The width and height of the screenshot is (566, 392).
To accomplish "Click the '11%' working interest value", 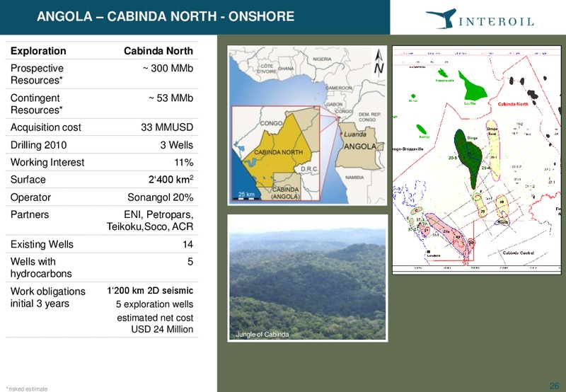I will tap(184, 163).
